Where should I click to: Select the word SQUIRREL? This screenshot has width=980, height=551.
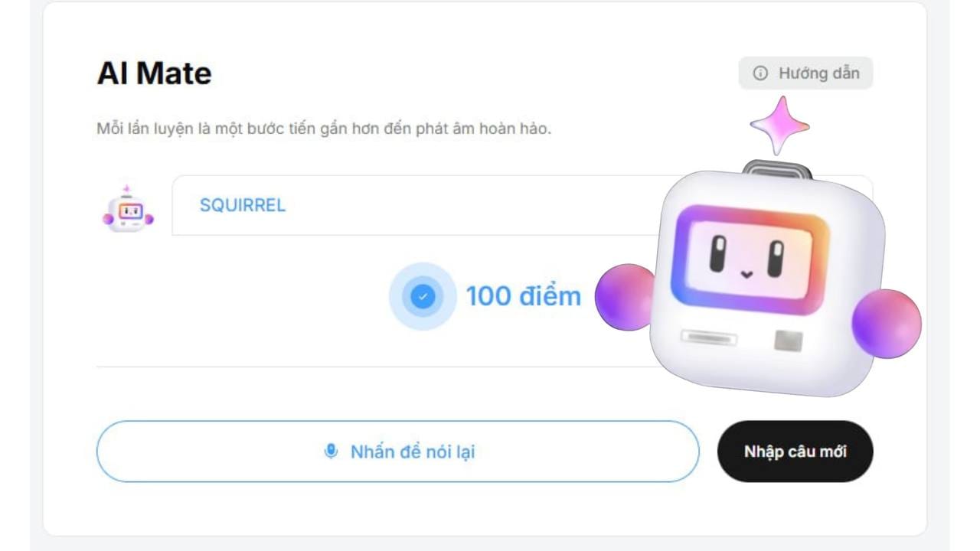(243, 205)
